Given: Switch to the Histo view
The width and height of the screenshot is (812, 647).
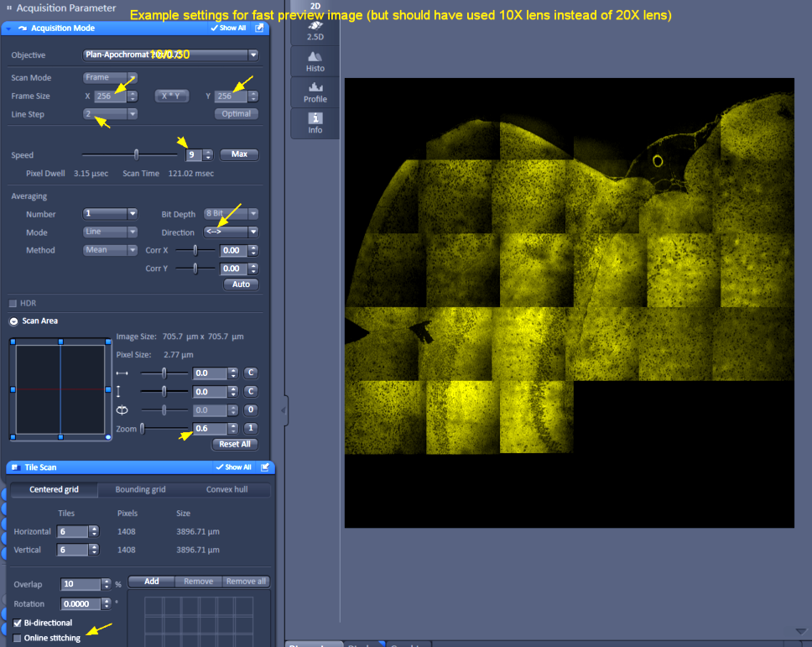Looking at the screenshot, I should pyautogui.click(x=315, y=61).
